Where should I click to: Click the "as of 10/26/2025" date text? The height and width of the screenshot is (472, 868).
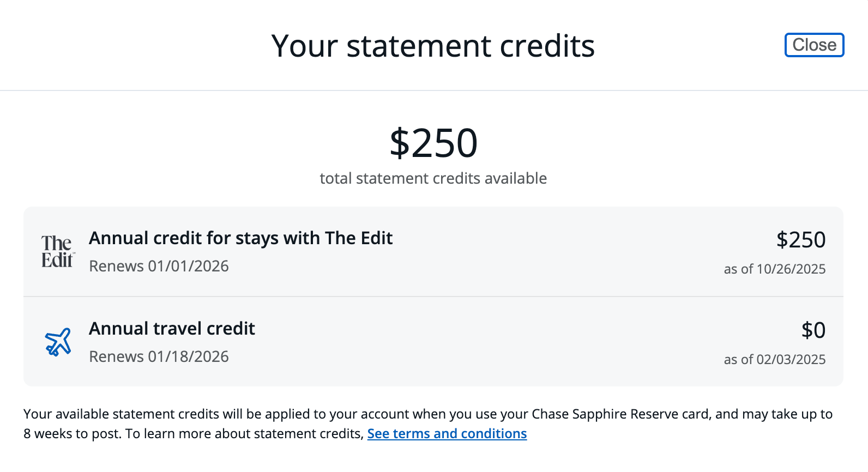(x=774, y=269)
